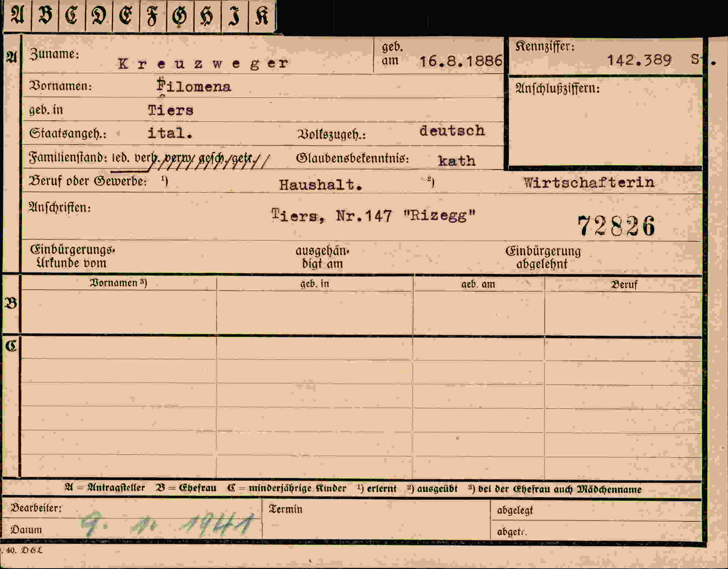728x569 pixels.
Task: Click ausgehändigt am label
Action: pos(322,257)
